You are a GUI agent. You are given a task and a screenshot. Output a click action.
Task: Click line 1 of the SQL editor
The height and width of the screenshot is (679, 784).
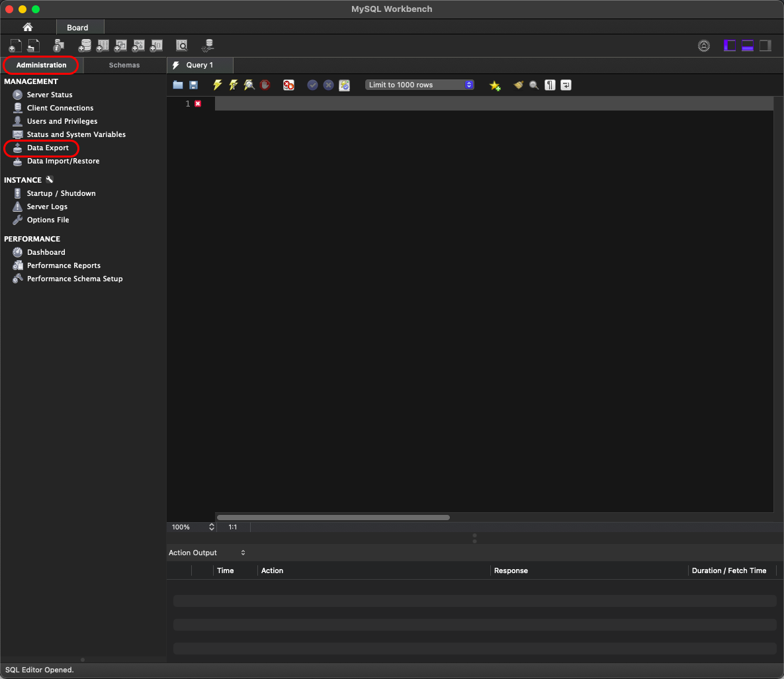pos(494,103)
